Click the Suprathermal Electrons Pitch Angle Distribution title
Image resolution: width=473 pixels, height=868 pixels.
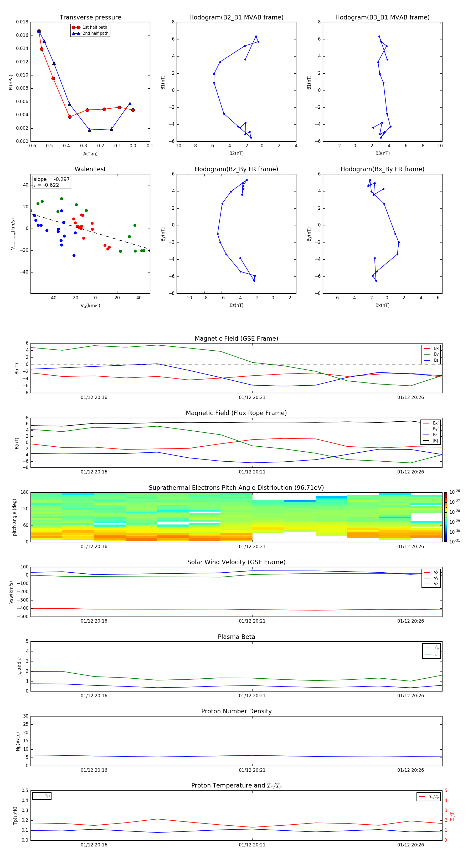236,488
